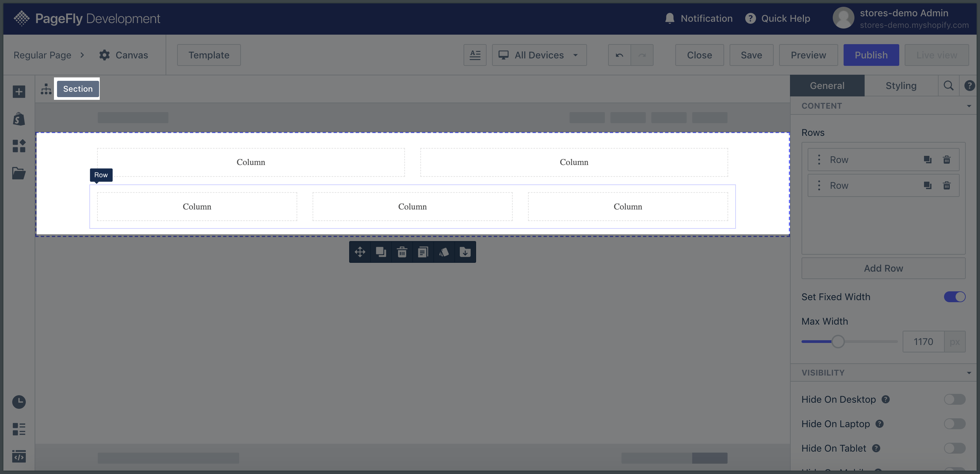Show Hide On Laptop help tooltip icon
Screen dimensions: 980x474
click(x=880, y=423)
